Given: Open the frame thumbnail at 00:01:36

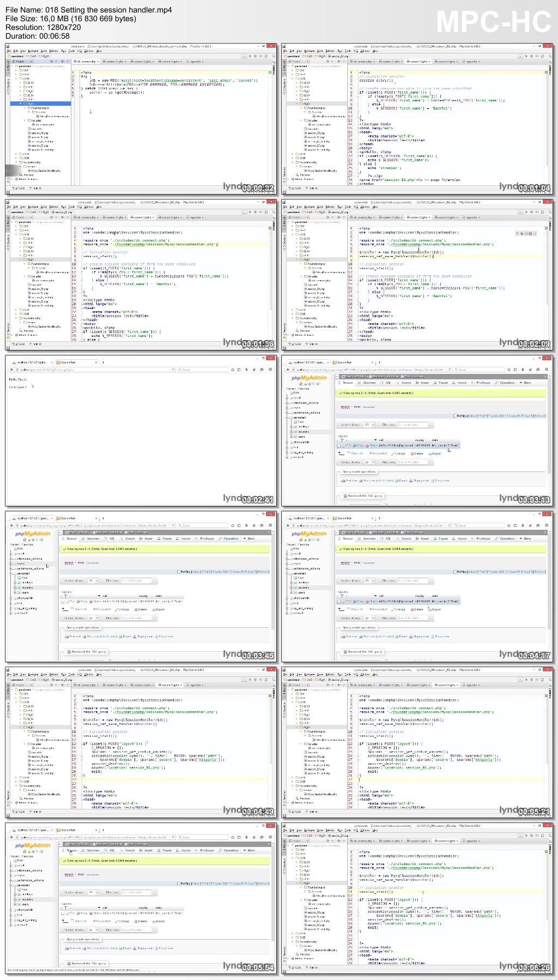Looking at the screenshot, I should 141,275.
